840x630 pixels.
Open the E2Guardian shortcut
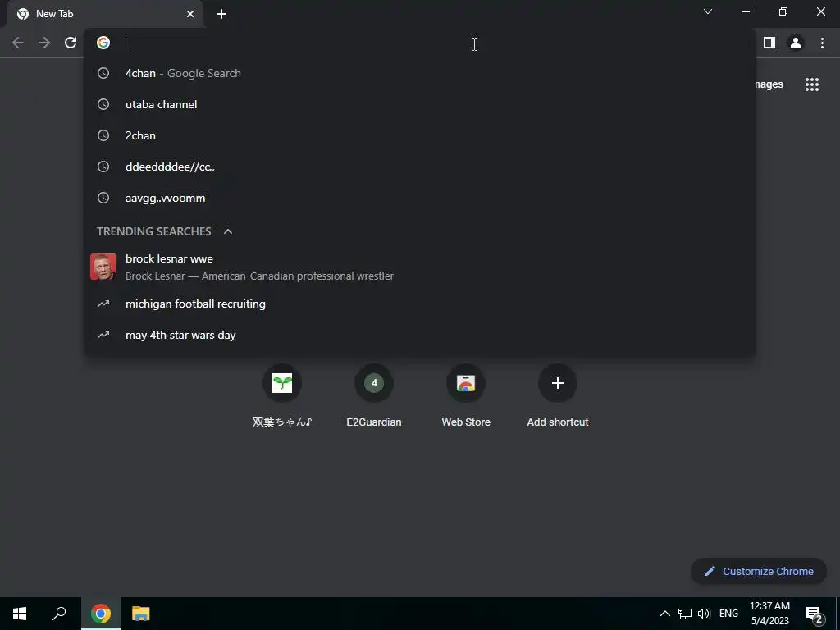(374, 395)
